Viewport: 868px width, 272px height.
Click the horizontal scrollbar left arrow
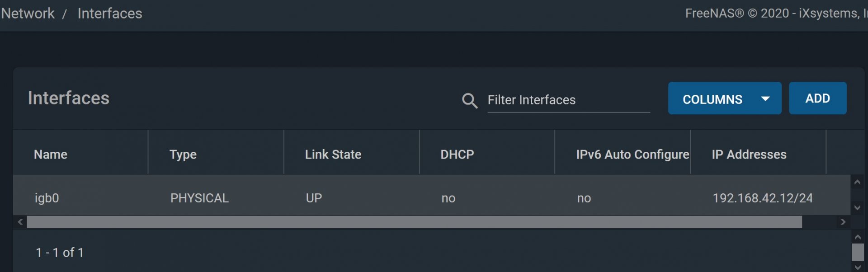pyautogui.click(x=20, y=222)
